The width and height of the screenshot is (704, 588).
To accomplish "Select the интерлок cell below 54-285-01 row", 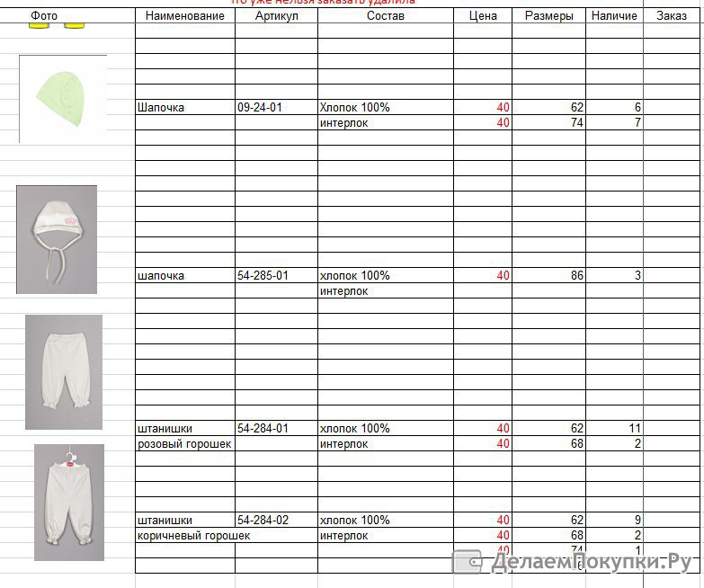I will click(386, 291).
